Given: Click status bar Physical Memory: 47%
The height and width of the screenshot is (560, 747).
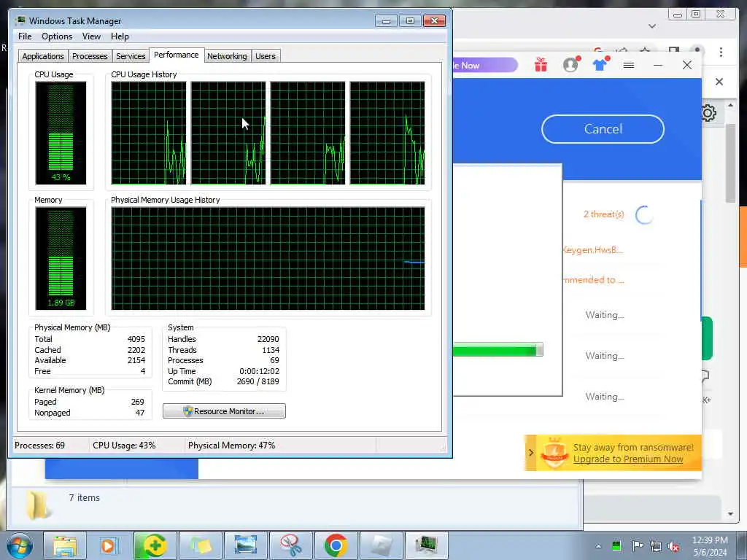Looking at the screenshot, I should coord(231,446).
